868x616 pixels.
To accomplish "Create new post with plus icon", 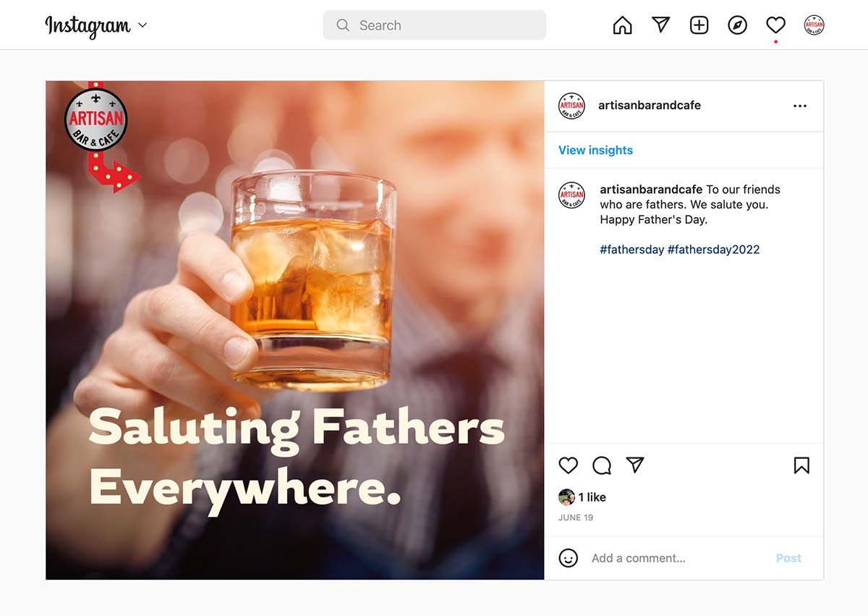I will (699, 25).
